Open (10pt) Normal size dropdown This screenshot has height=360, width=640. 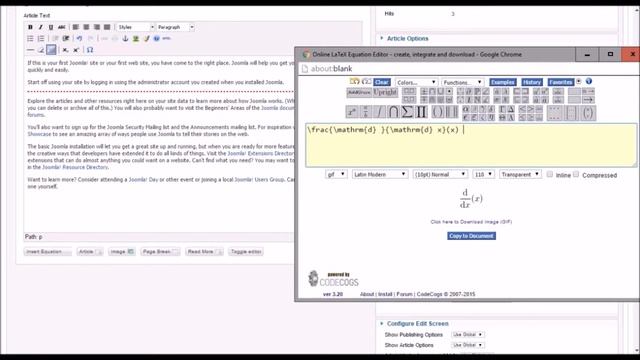440,174
